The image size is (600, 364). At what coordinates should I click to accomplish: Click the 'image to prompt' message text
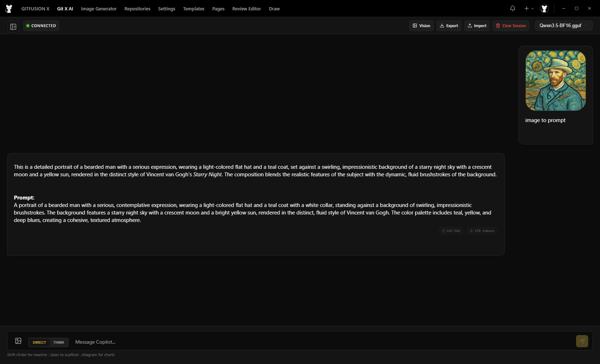(545, 120)
